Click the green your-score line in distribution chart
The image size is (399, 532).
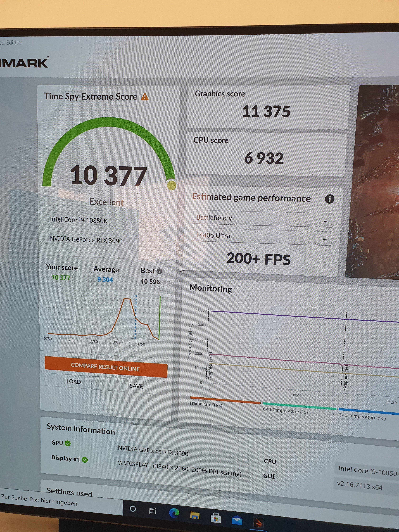(160, 318)
